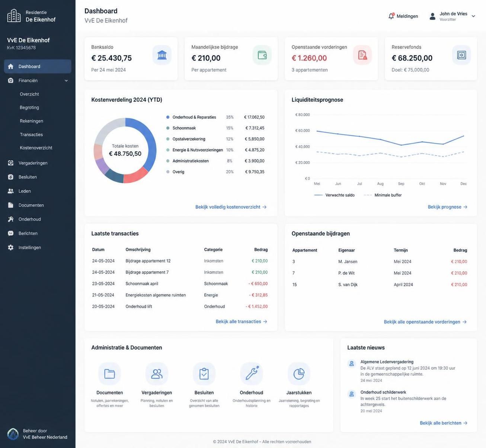The width and height of the screenshot is (486, 448).
Task: Collapse the Financiën submenu chevron
Action: pyautogui.click(x=66, y=81)
